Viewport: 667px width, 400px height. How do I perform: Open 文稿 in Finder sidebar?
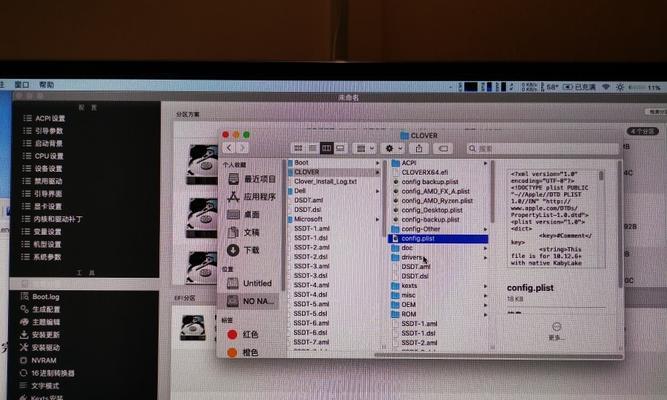coord(243,232)
